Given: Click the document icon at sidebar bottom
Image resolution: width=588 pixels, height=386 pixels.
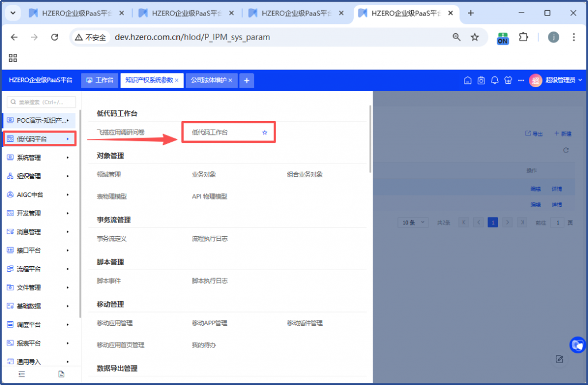Looking at the screenshot, I should [61, 374].
